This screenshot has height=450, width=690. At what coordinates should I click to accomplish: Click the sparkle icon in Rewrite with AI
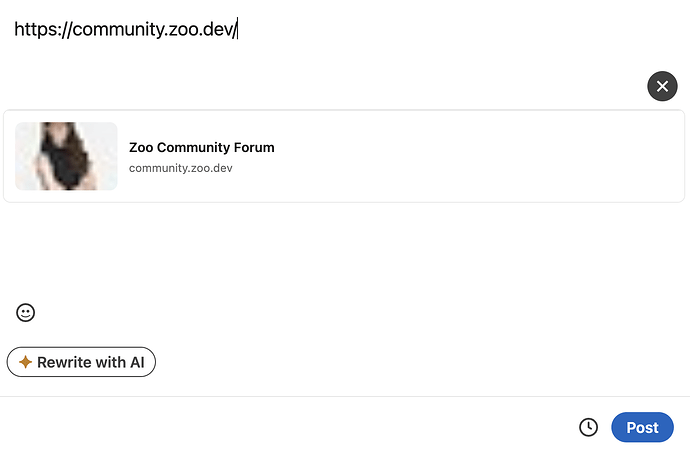pyautogui.click(x=26, y=362)
